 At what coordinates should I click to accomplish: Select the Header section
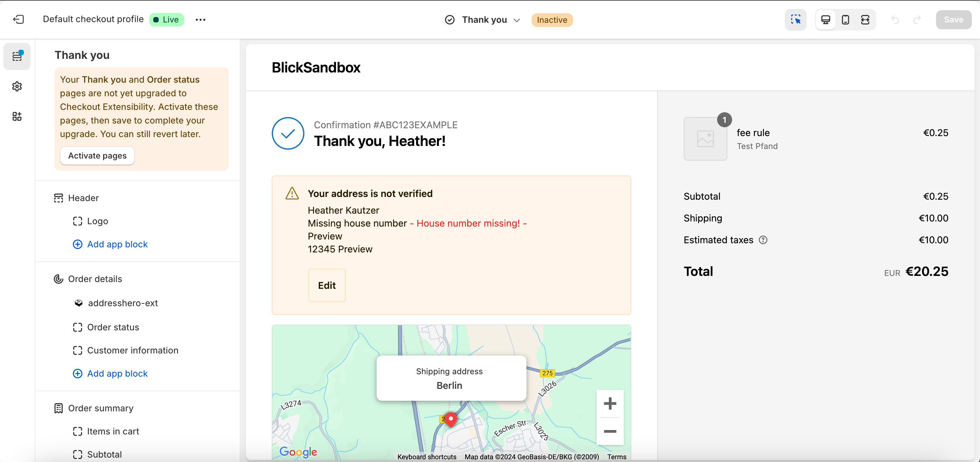pyautogui.click(x=83, y=198)
